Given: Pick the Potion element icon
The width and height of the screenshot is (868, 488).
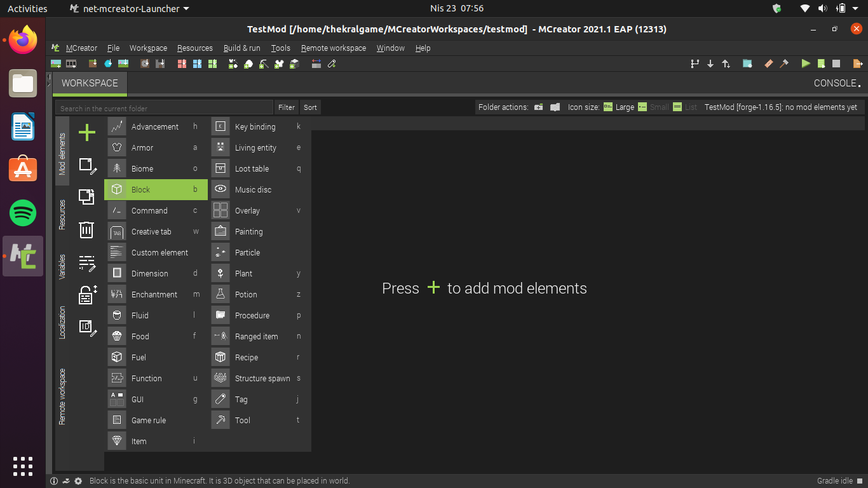Looking at the screenshot, I should [x=220, y=294].
